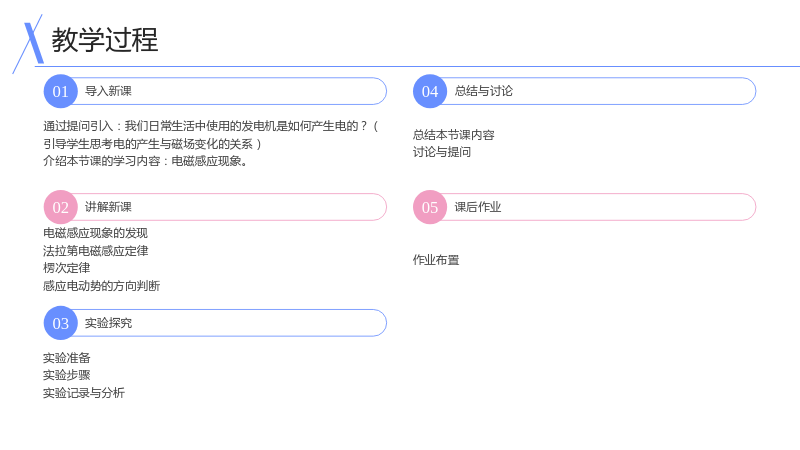The width and height of the screenshot is (800, 450).
Task: Click the blue 03 circle badge
Action: pos(61,323)
